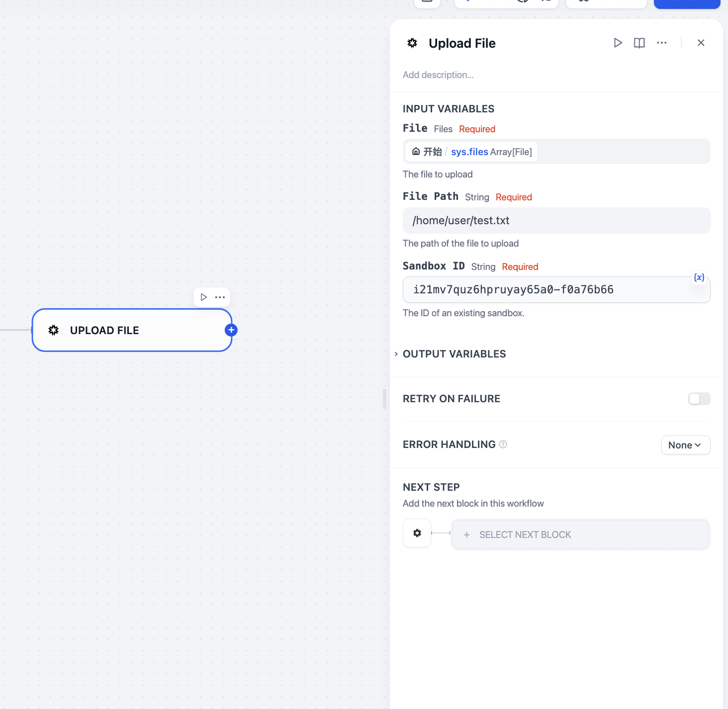Focus the Sandbox ID text field

547,290
